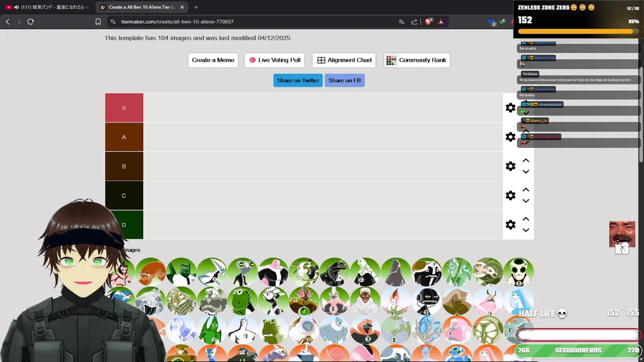Open a new browser tab
644x362 pixels.
coord(196,7)
